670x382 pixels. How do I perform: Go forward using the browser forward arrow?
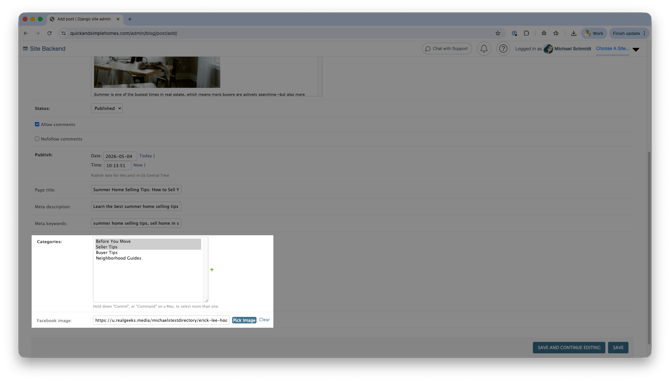coord(38,33)
